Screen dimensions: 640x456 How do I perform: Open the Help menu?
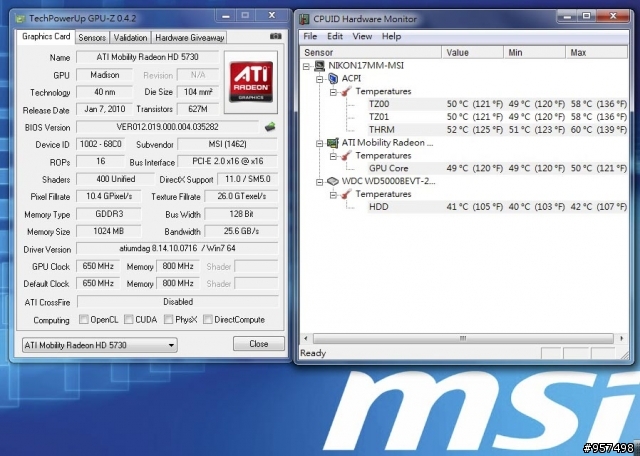391,36
